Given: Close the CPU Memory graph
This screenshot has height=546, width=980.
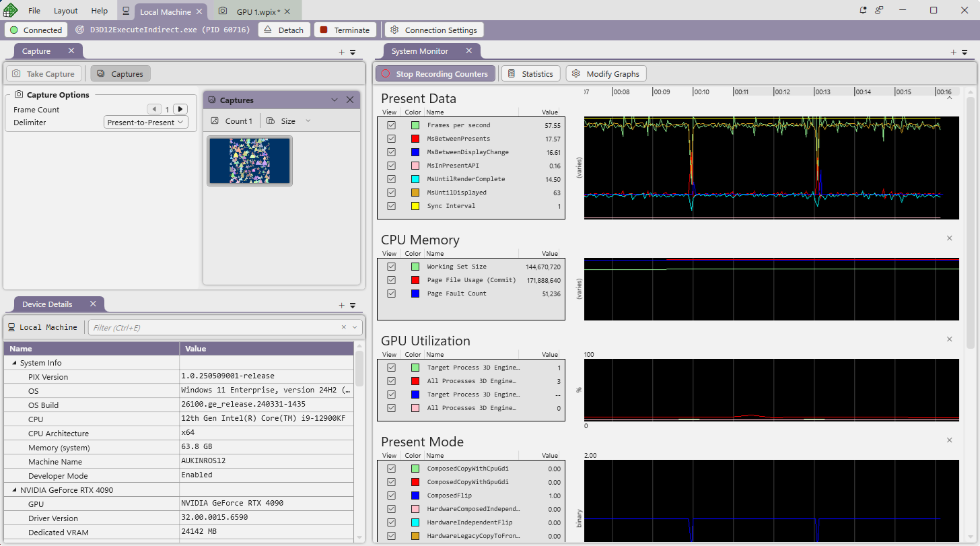Looking at the screenshot, I should click(x=949, y=238).
